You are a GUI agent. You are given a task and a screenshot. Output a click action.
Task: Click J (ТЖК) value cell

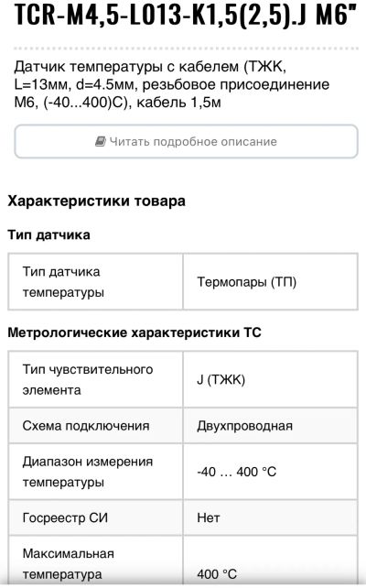271,379
